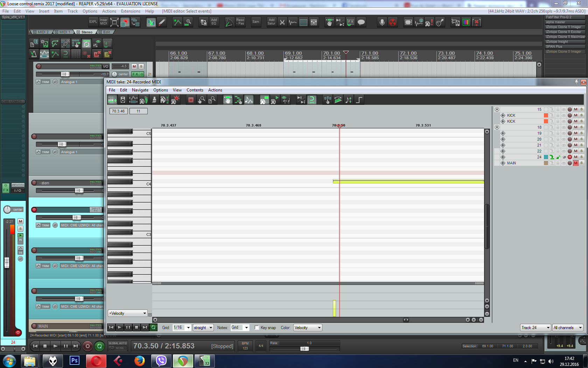
Task: Click the pencil draw tool in the main toolbar
Action: (x=162, y=22)
